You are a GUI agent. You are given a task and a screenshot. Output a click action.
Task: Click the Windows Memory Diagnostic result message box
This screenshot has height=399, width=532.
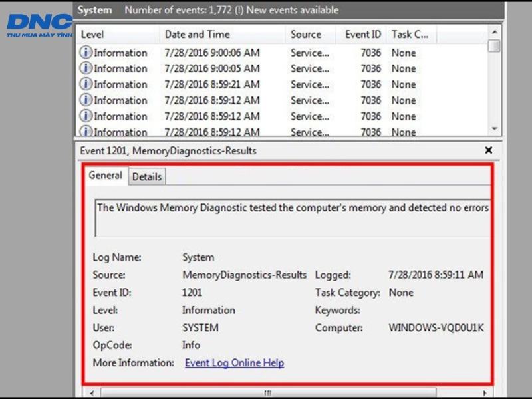coord(293,218)
